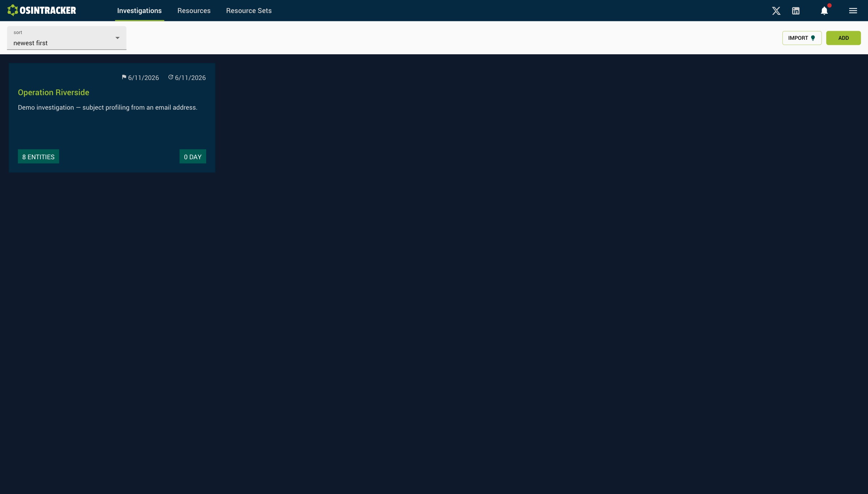The height and width of the screenshot is (494, 868).
Task: Expand the sort dropdown arrow
Action: 117,38
